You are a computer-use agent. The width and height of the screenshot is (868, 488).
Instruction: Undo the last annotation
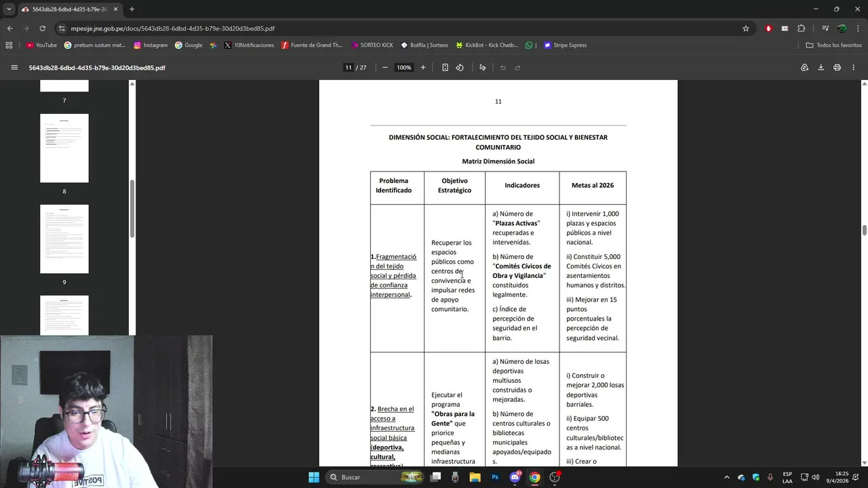pyautogui.click(x=503, y=68)
